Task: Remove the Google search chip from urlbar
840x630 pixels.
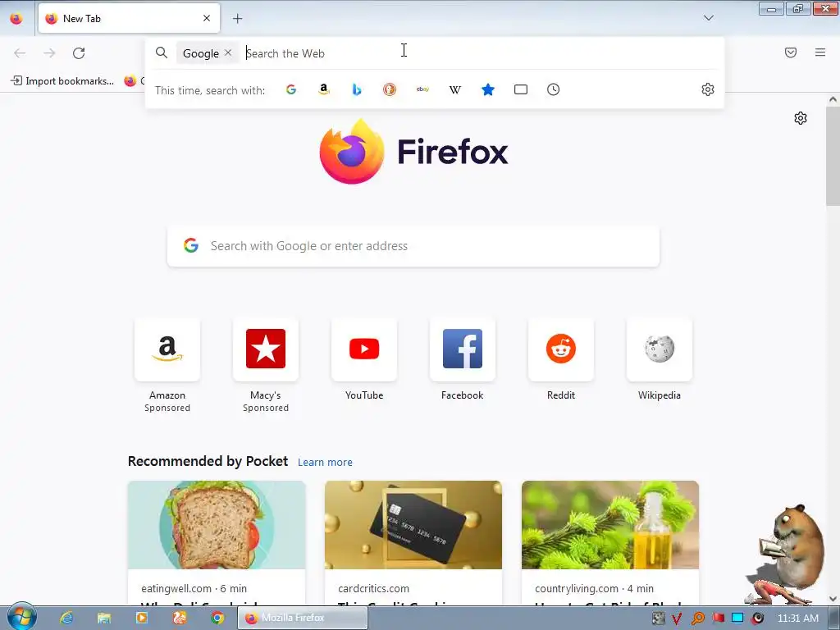Action: click(228, 52)
